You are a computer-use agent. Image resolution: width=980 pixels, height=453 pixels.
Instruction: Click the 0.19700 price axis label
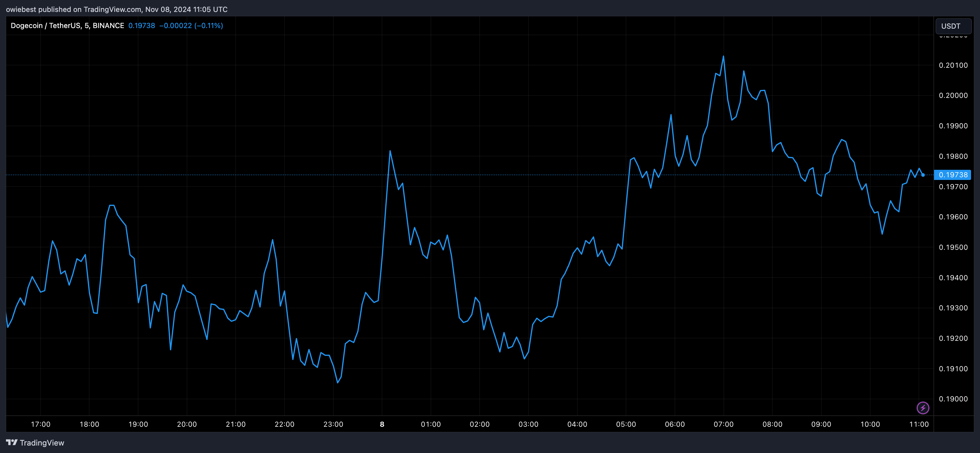(x=953, y=187)
